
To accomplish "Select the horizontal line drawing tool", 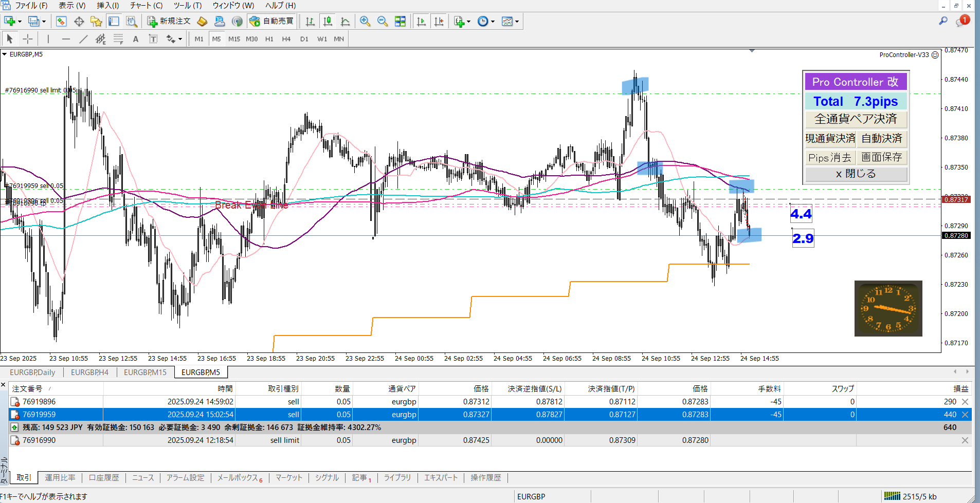I will (x=66, y=39).
